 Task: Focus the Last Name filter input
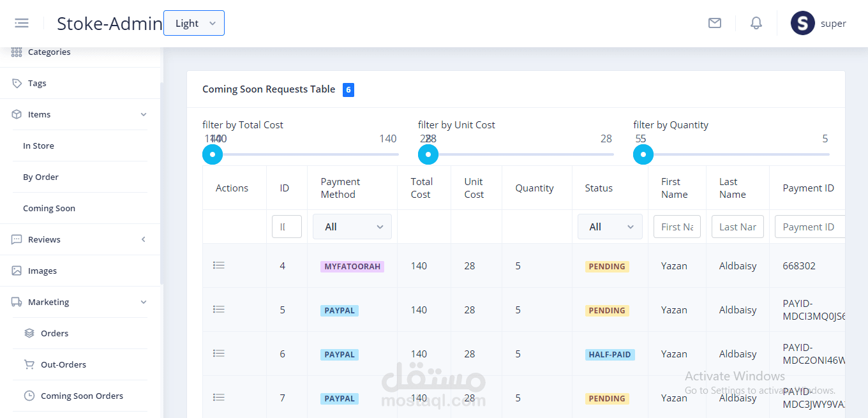coord(738,227)
